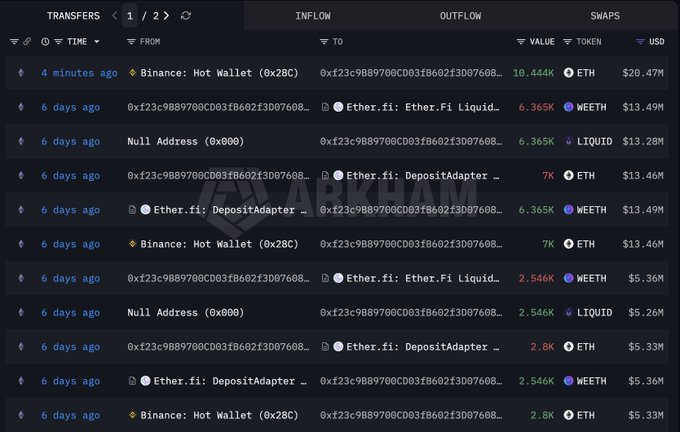Click the link icon in header
Screen dimensions: 680x432
[27, 42]
